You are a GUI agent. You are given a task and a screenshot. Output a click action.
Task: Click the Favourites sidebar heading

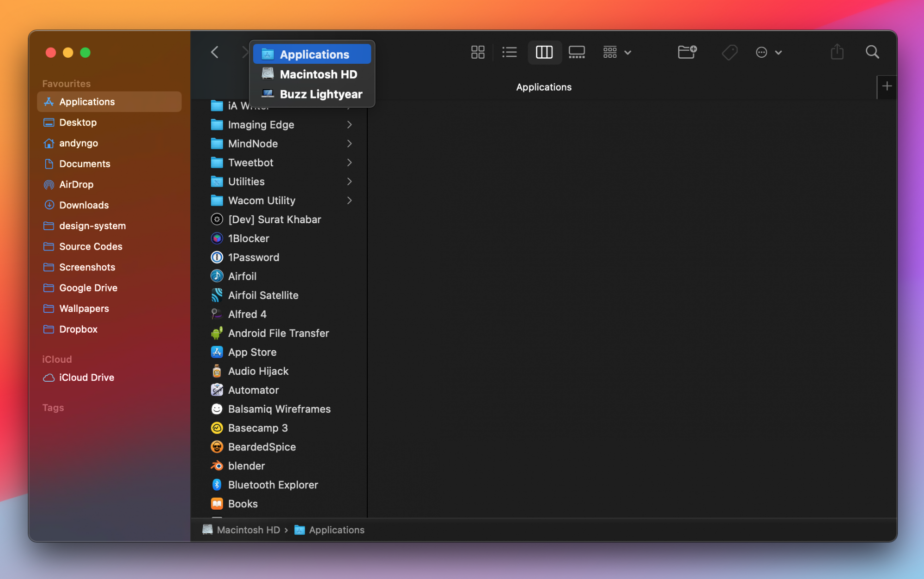(66, 84)
